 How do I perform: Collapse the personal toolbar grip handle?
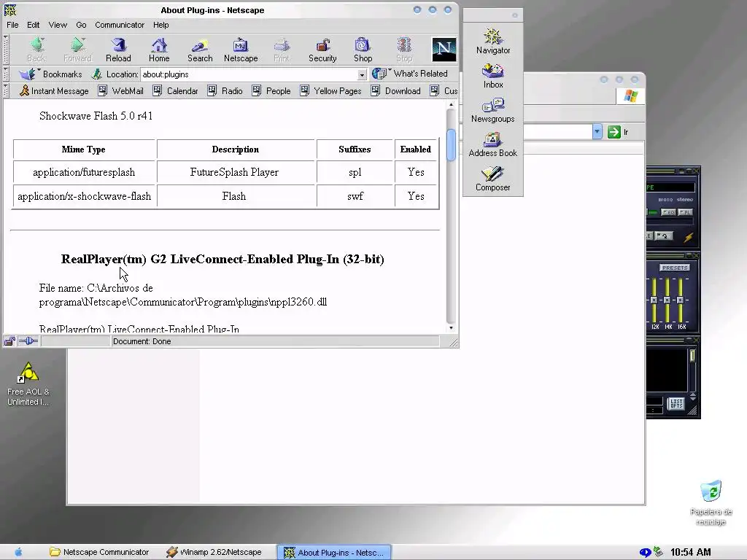tap(6, 90)
